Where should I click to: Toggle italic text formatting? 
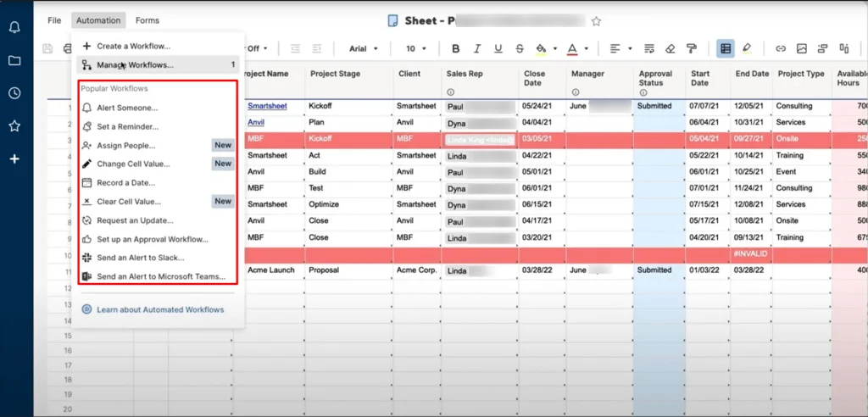477,49
